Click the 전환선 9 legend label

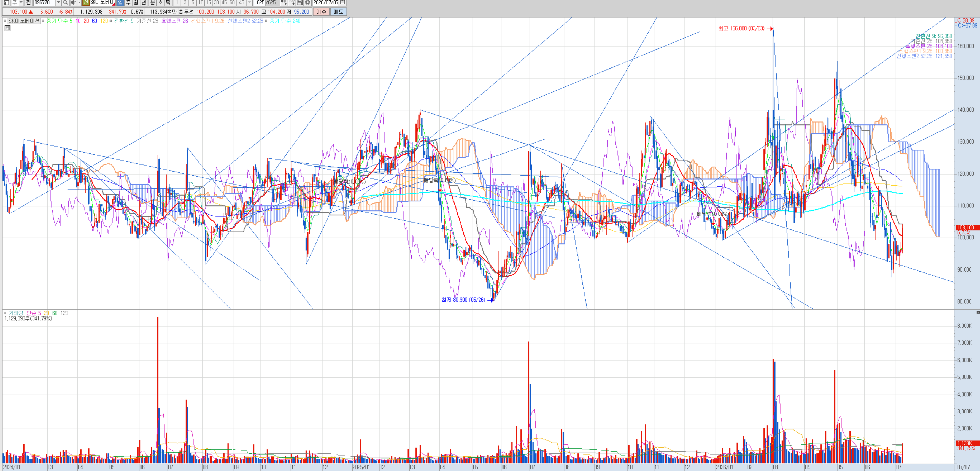coord(124,21)
